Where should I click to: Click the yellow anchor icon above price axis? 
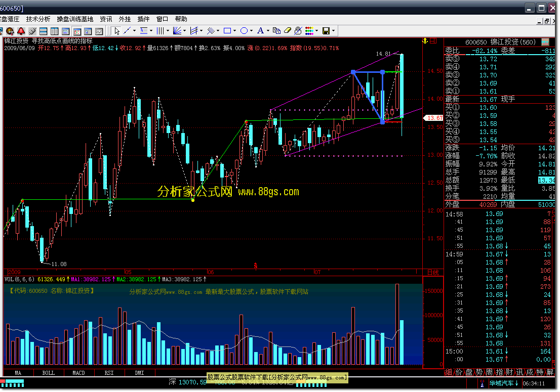pos(425,41)
